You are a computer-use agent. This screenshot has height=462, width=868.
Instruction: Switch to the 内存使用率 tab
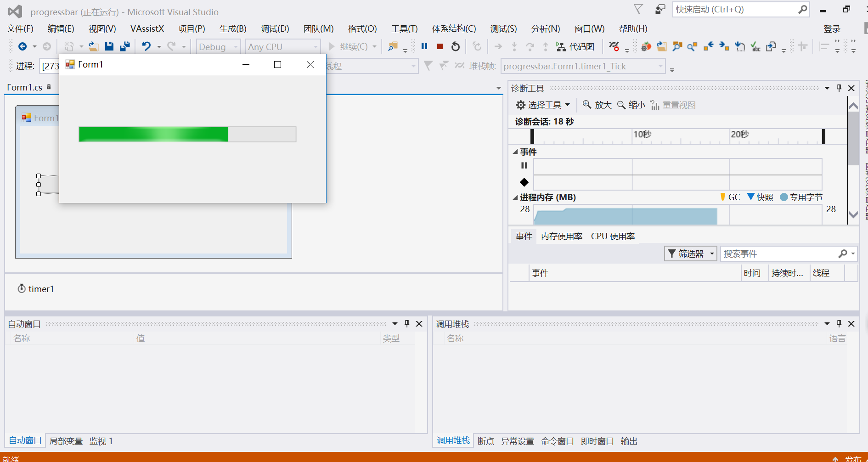click(x=562, y=237)
